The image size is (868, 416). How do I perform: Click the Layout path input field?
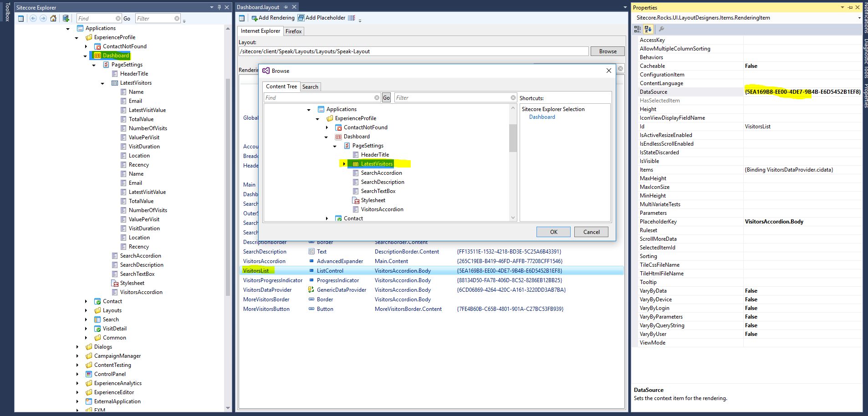pos(414,51)
